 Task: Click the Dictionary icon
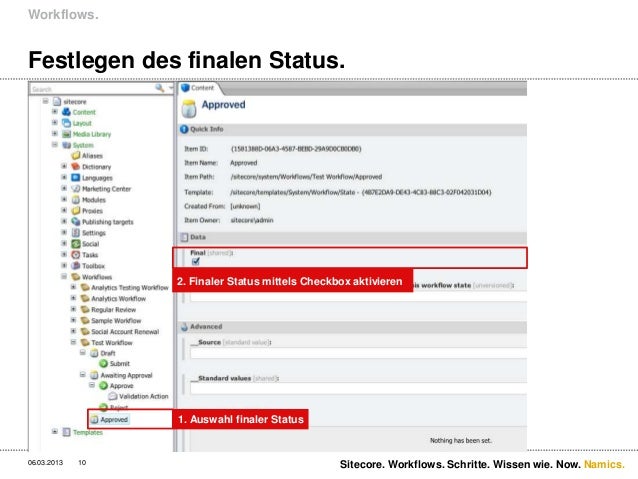[76, 166]
